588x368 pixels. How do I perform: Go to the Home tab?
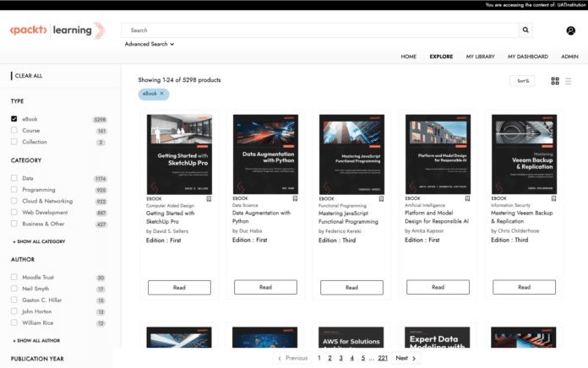pyautogui.click(x=408, y=57)
